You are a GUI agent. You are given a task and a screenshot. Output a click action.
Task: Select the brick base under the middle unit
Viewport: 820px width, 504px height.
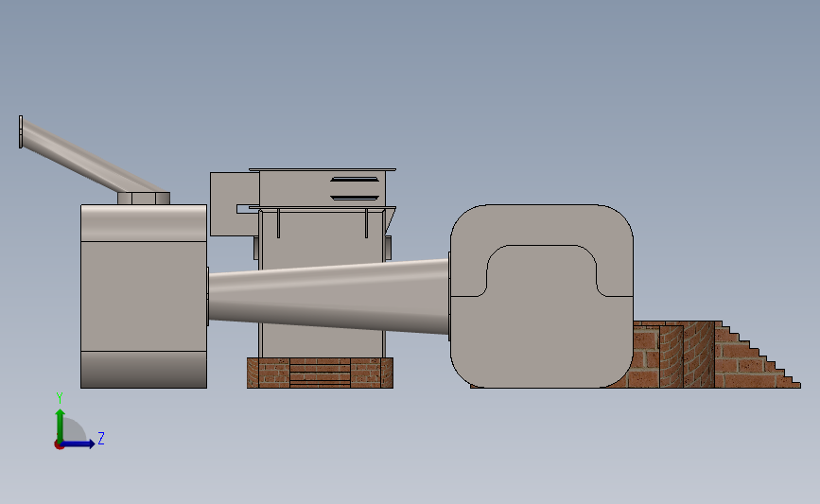coord(320,373)
